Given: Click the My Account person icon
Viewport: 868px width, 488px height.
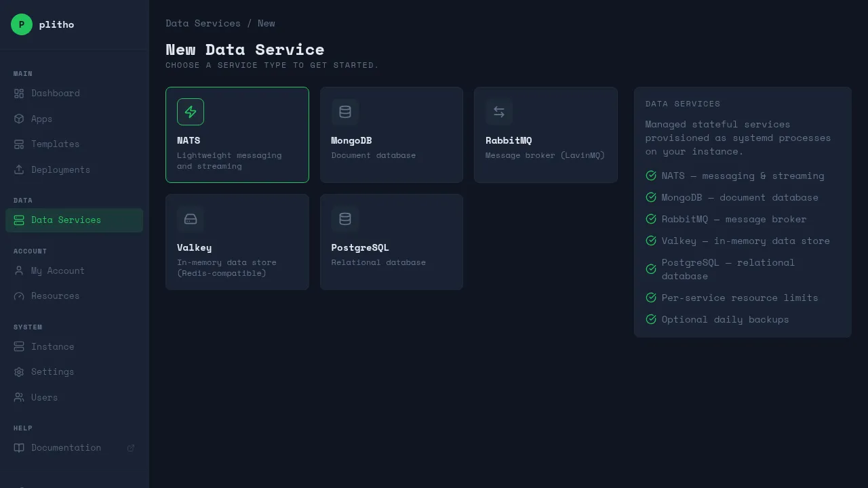Looking at the screenshot, I should [x=19, y=270].
